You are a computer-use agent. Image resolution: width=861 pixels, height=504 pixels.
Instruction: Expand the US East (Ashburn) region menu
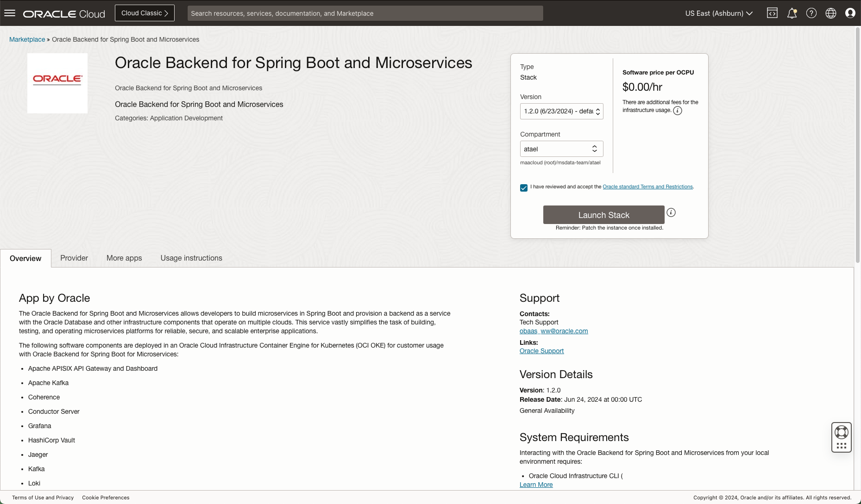(x=719, y=13)
